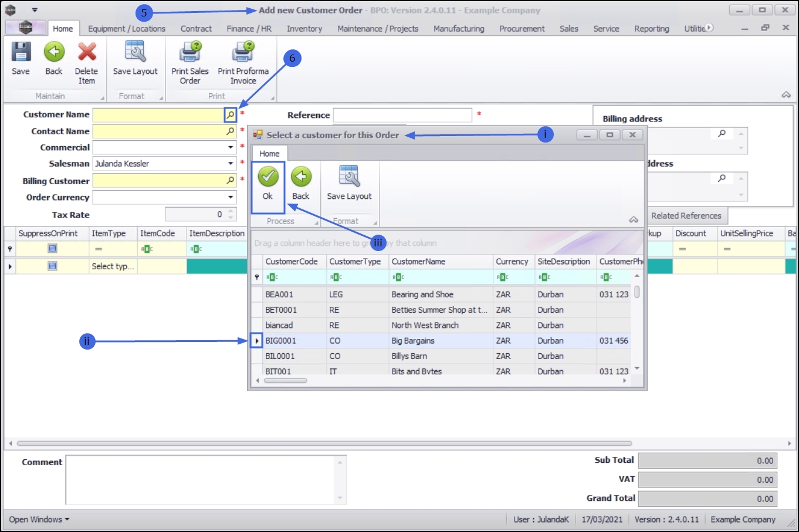
Task: Click the ItemCode filter row icon
Action: click(147, 249)
